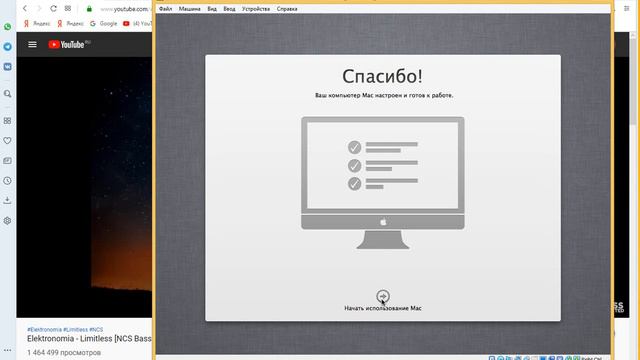Image resolution: width=640 pixels, height=360 pixels.
Task: Open Speed Dial grid in browser sidebar
Action: 7,121
